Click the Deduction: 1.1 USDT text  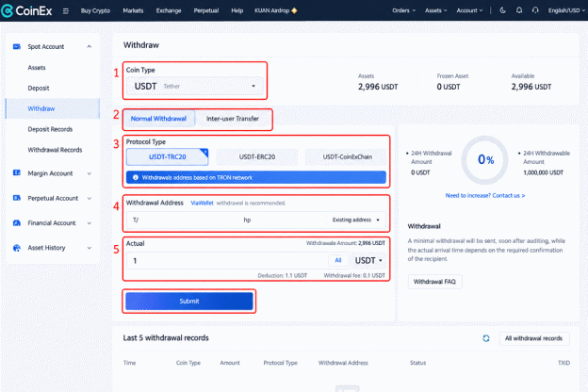point(283,275)
